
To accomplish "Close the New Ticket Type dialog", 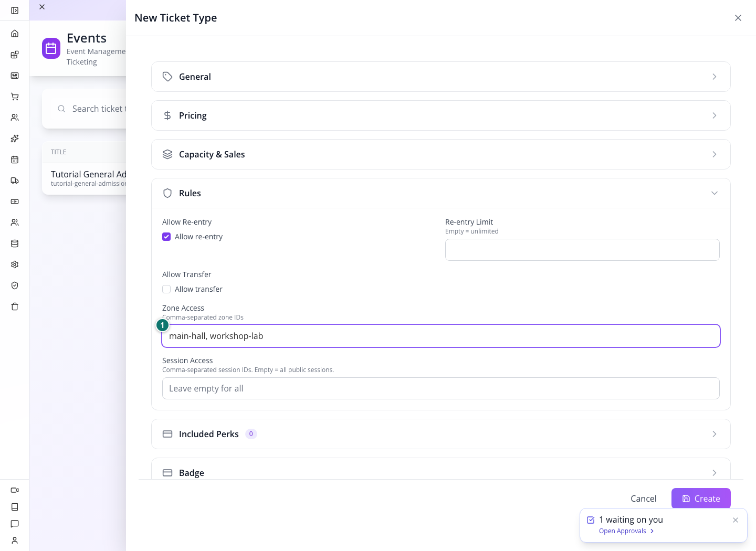I will [738, 18].
